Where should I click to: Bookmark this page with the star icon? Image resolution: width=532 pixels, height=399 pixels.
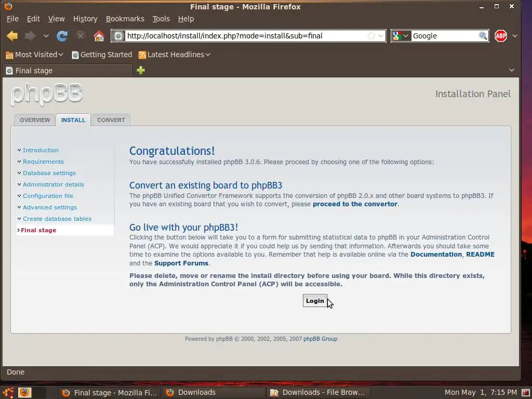pyautogui.click(x=371, y=36)
